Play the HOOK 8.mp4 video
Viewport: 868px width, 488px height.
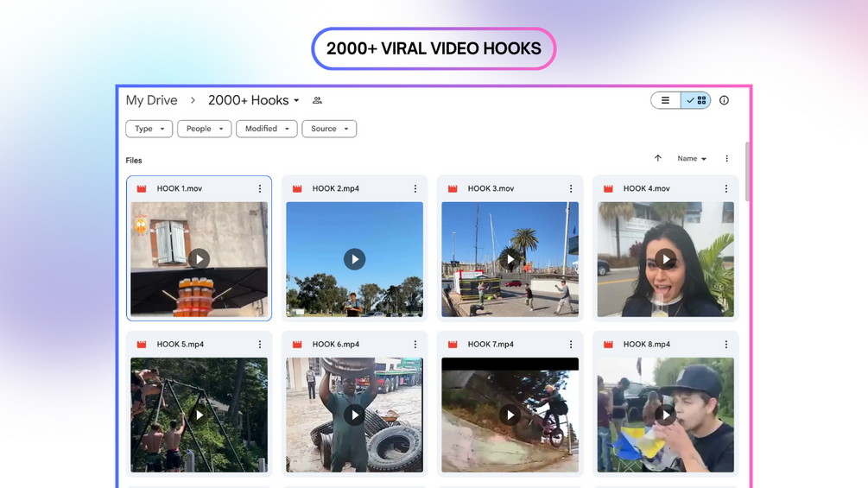coord(665,415)
